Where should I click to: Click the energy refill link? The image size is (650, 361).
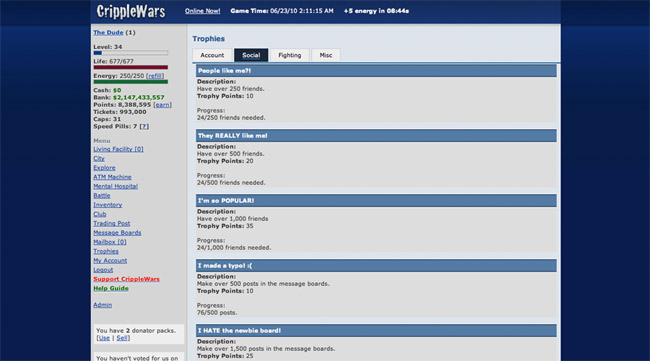tap(155, 76)
